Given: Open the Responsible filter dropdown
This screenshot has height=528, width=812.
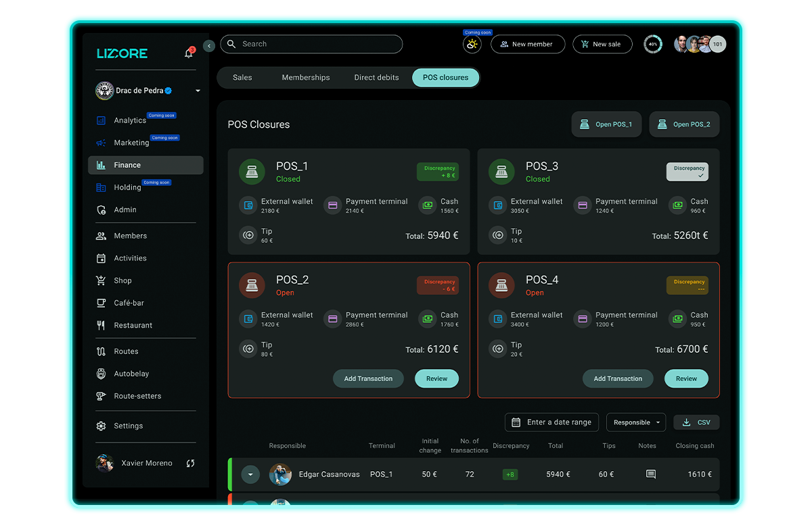Looking at the screenshot, I should [x=636, y=422].
